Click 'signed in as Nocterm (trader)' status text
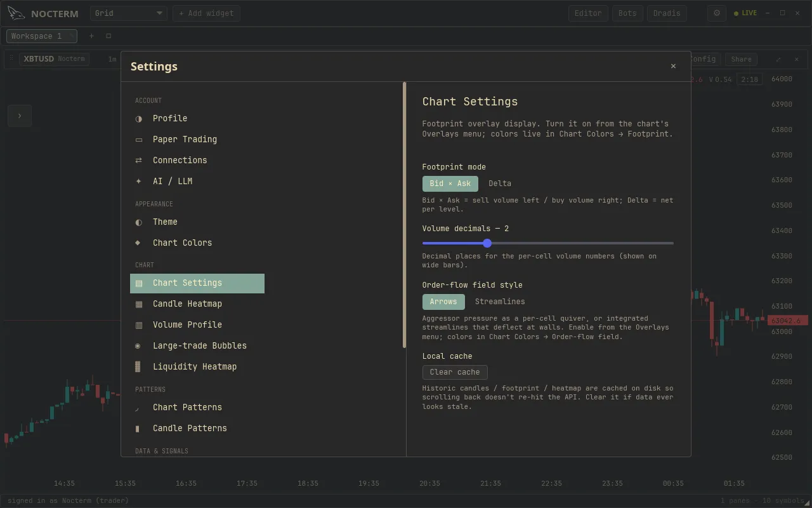 (x=68, y=500)
